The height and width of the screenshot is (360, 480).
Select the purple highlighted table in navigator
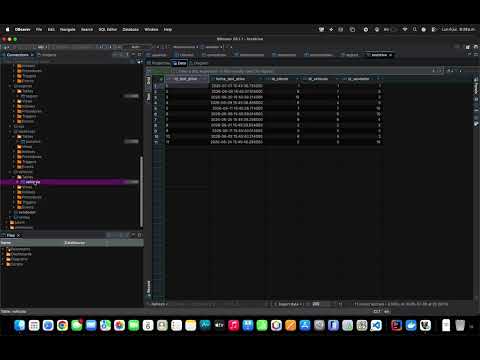[32, 182]
